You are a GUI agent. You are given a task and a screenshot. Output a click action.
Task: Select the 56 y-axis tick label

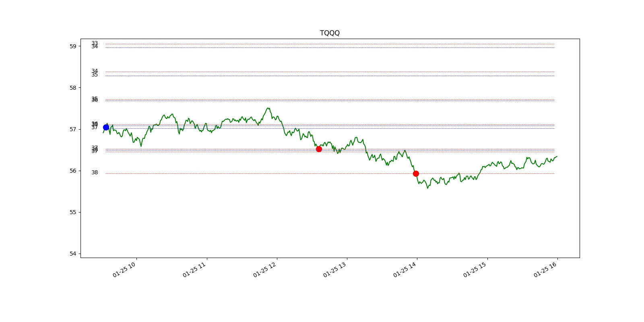point(73,171)
